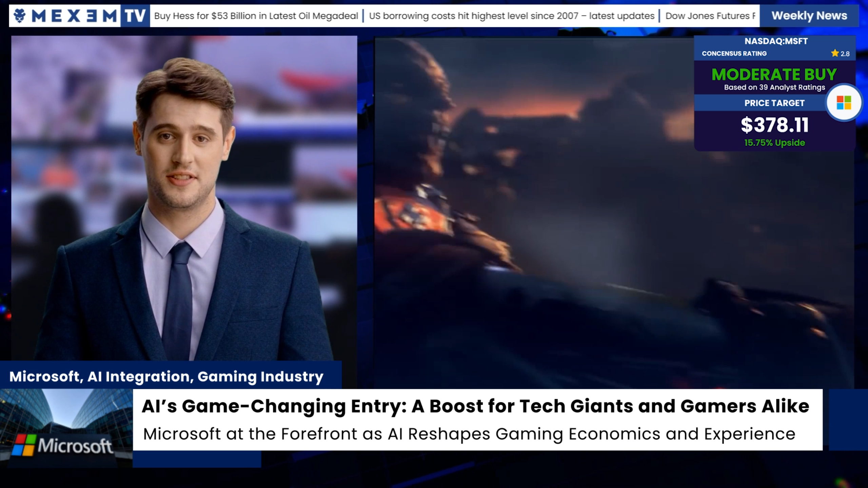This screenshot has height=488, width=868.
Task: Click the game footage video panel
Action: [x=614, y=213]
